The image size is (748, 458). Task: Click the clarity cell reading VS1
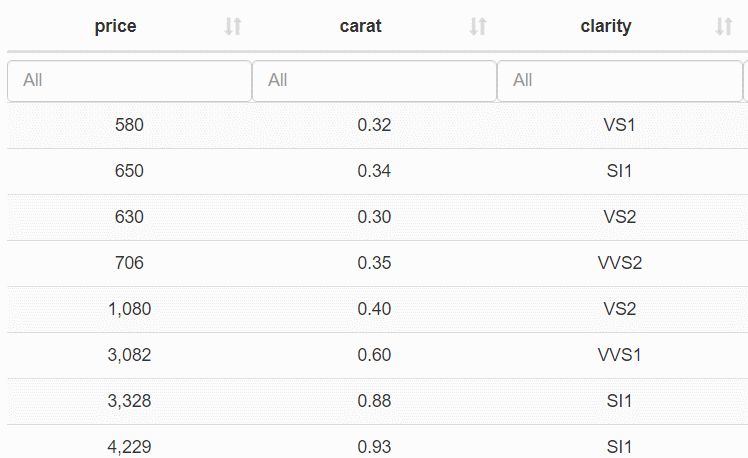pos(619,125)
